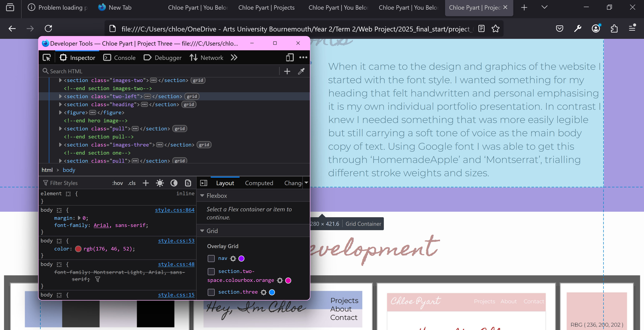Select body in the breadcrumb bar
The image size is (644, 330).
pos(69,170)
